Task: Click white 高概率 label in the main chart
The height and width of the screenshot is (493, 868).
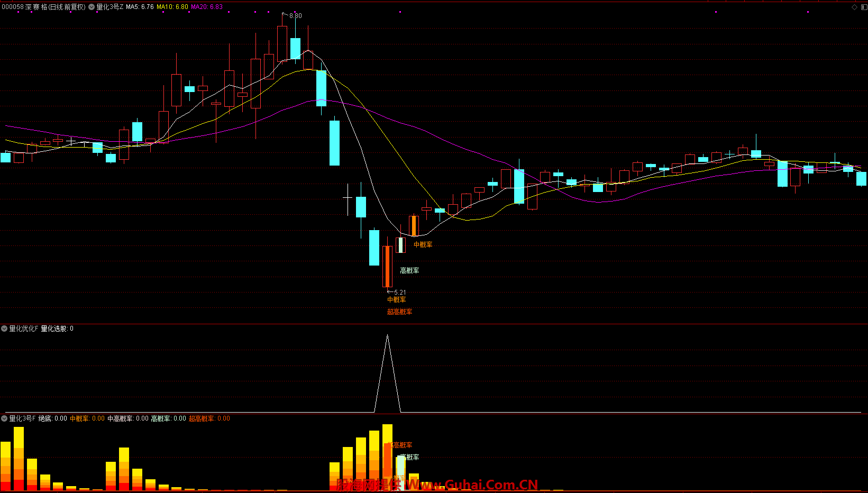Action: [x=409, y=270]
